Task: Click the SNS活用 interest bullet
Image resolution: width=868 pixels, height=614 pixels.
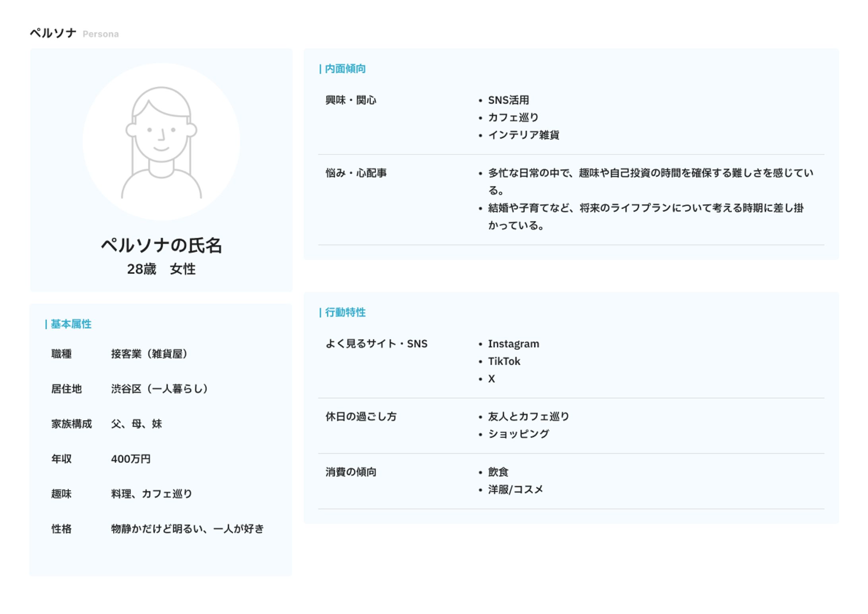Action: (x=508, y=100)
